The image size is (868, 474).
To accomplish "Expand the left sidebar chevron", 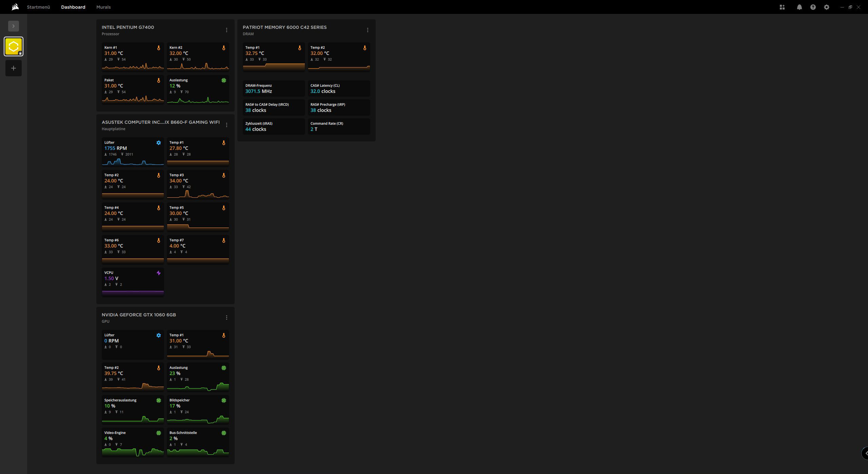I will [x=14, y=26].
